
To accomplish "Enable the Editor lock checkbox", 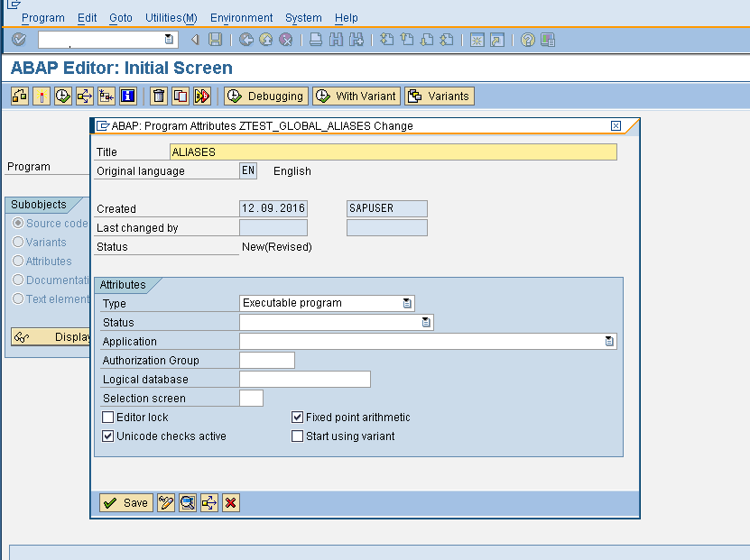I will [x=108, y=417].
